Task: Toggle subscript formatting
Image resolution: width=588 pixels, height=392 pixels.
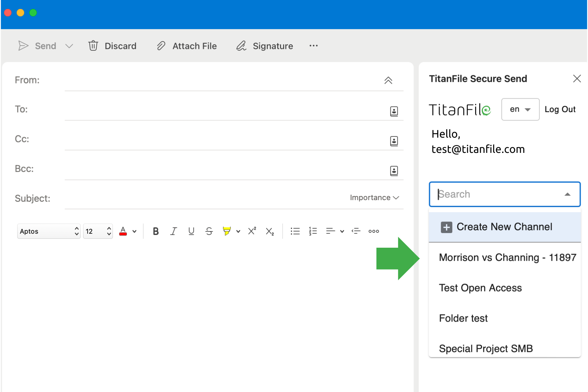Action: (270, 232)
